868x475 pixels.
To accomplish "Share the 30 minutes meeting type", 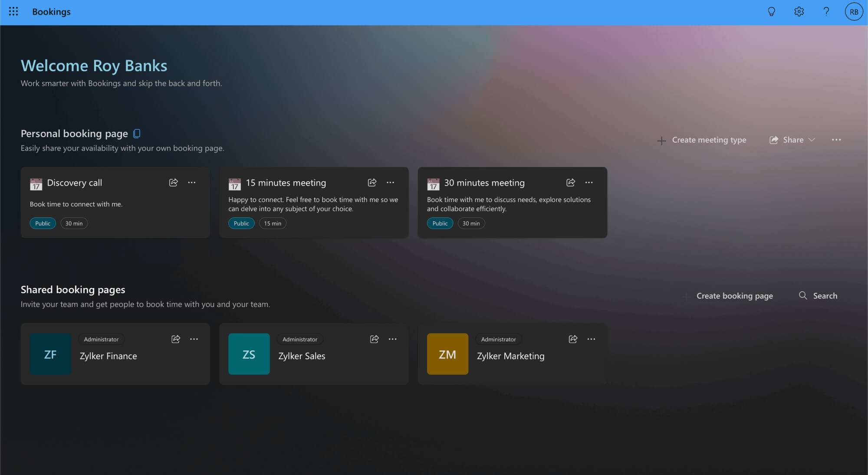I will coord(570,183).
